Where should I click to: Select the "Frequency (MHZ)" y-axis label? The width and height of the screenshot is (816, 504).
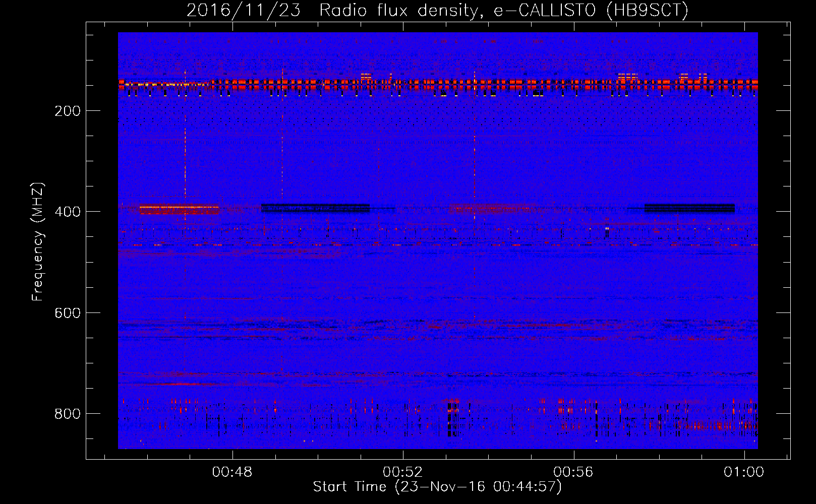[38, 242]
